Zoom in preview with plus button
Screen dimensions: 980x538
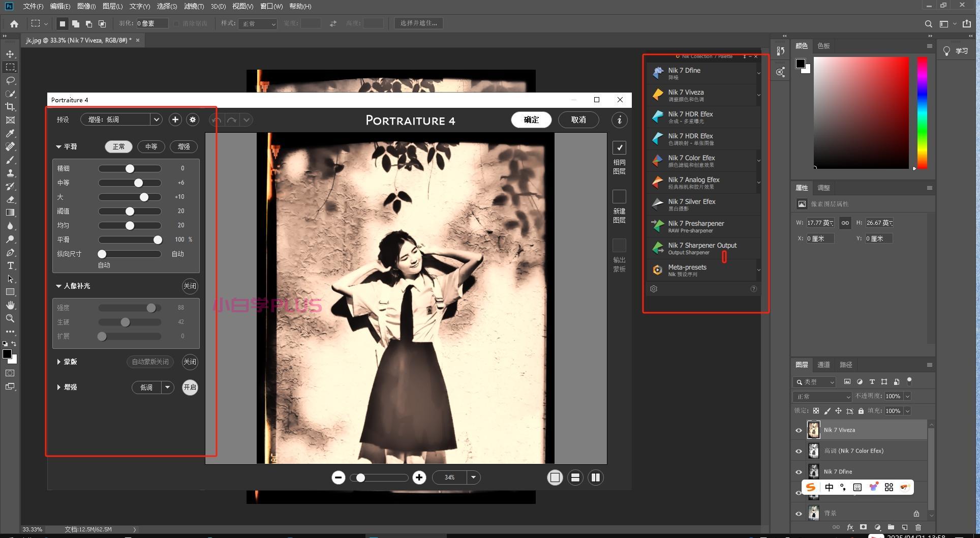[419, 477]
